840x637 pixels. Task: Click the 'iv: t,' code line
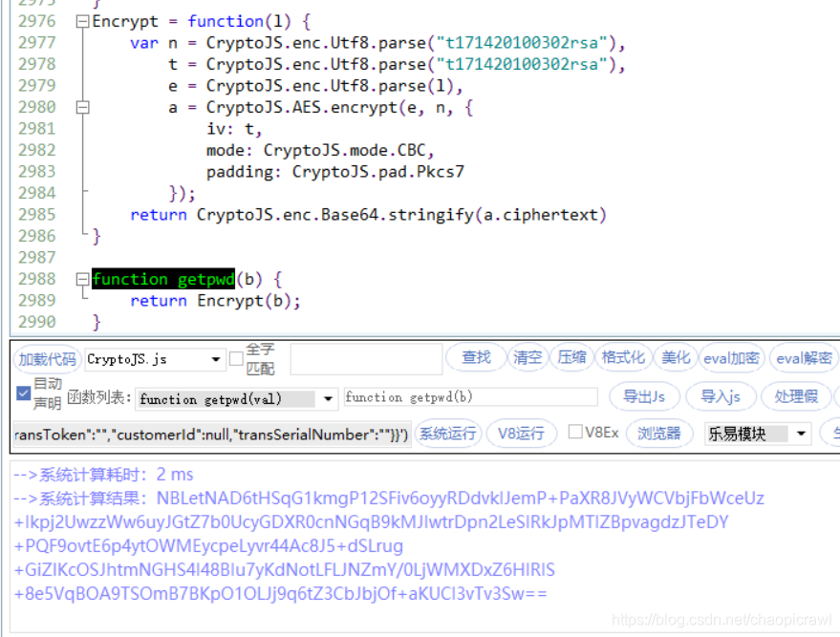click(x=234, y=129)
